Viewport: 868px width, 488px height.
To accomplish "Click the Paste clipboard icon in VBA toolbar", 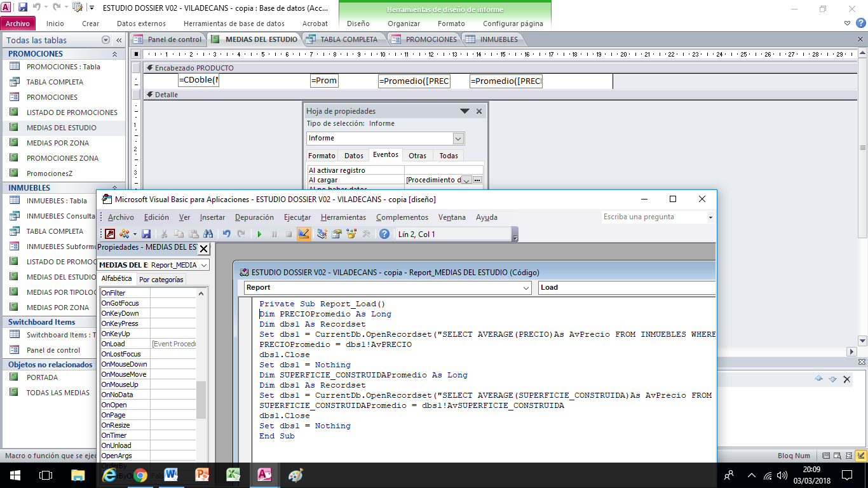I will click(193, 234).
